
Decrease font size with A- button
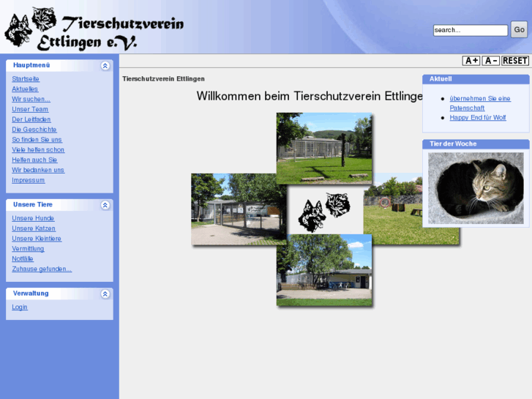point(490,61)
